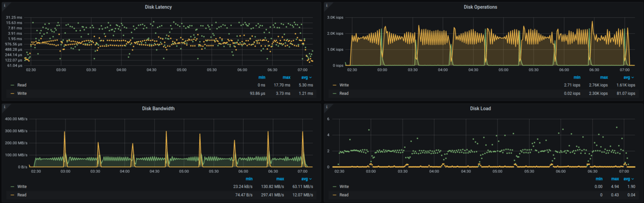The image size is (644, 203).
Task: Pick color for Write in Disk Operations legend
Action: click(x=334, y=85)
